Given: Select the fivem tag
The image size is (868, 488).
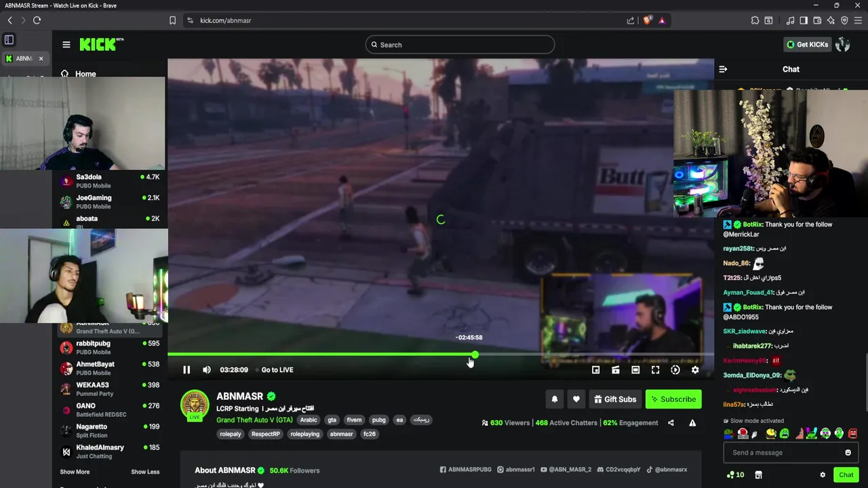Looking at the screenshot, I should pos(354,420).
